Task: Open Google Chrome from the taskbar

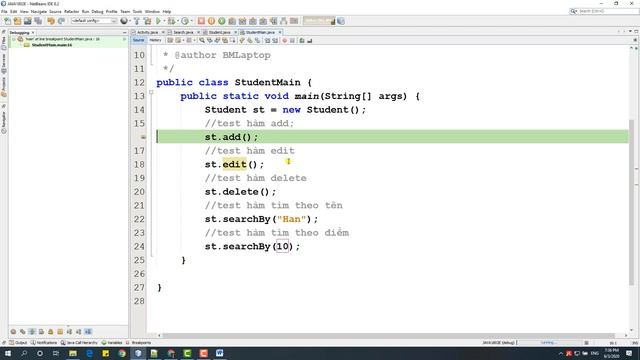Action: pos(122,353)
